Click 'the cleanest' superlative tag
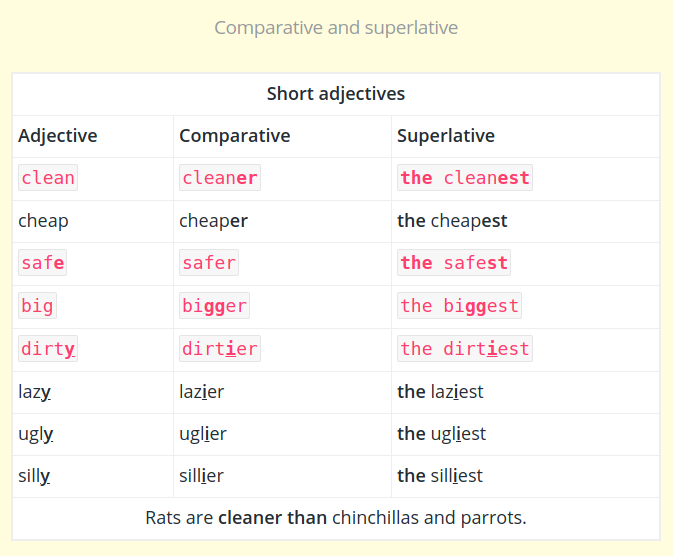 [465, 177]
